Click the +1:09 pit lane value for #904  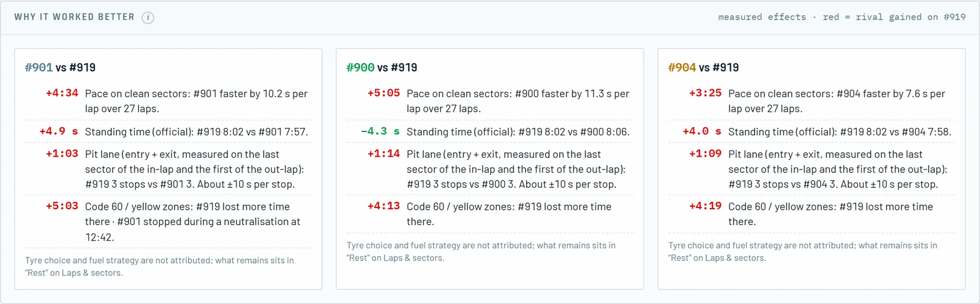click(x=705, y=154)
